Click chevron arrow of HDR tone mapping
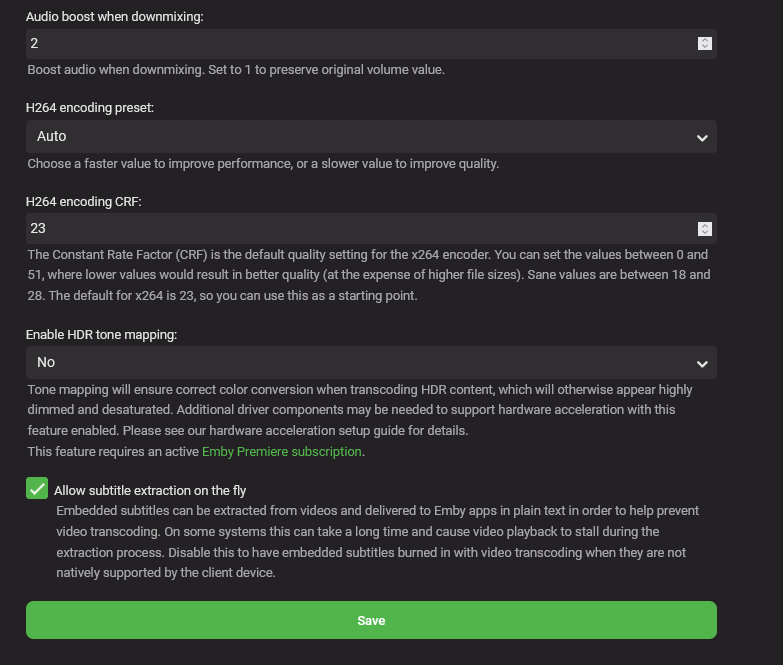 (x=702, y=363)
